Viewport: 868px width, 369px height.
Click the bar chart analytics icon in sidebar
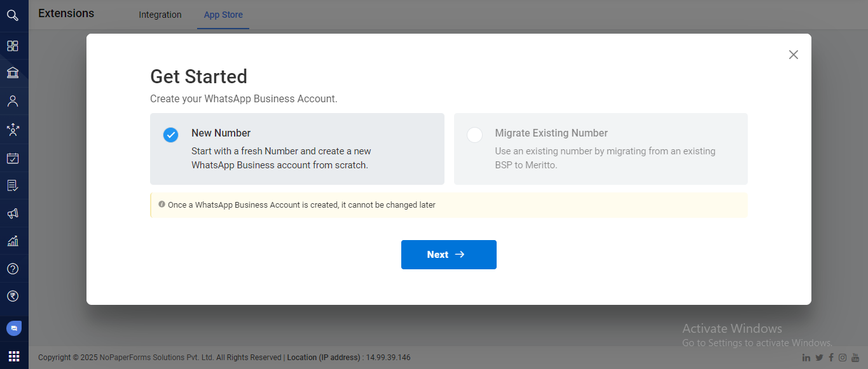[13, 241]
